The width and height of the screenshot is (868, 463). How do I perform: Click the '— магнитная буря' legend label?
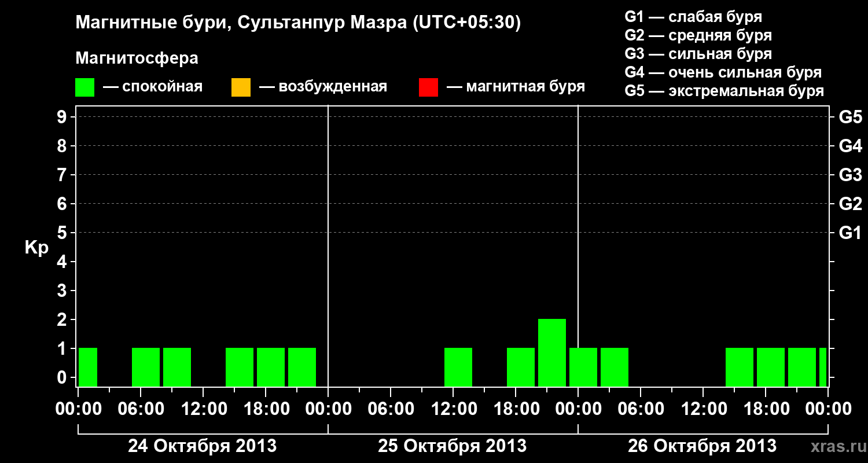click(516, 87)
